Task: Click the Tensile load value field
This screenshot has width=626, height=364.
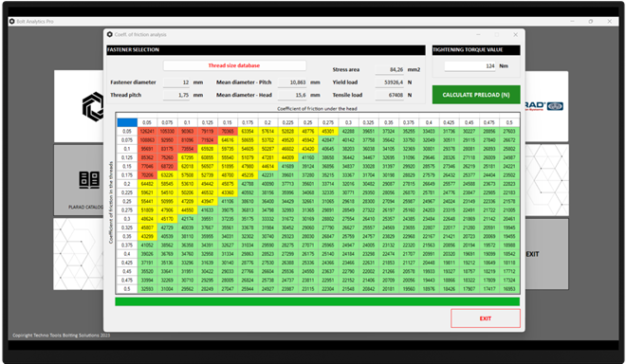Action: click(390, 95)
